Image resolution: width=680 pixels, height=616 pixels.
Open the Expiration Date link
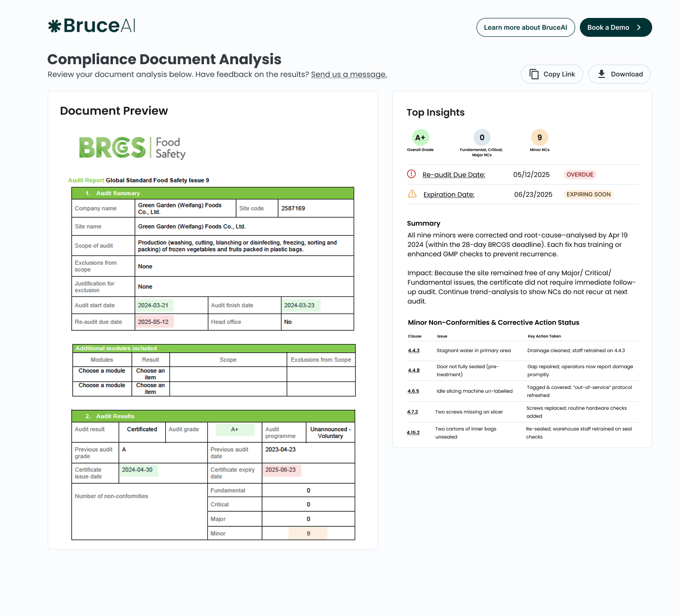[x=449, y=194]
